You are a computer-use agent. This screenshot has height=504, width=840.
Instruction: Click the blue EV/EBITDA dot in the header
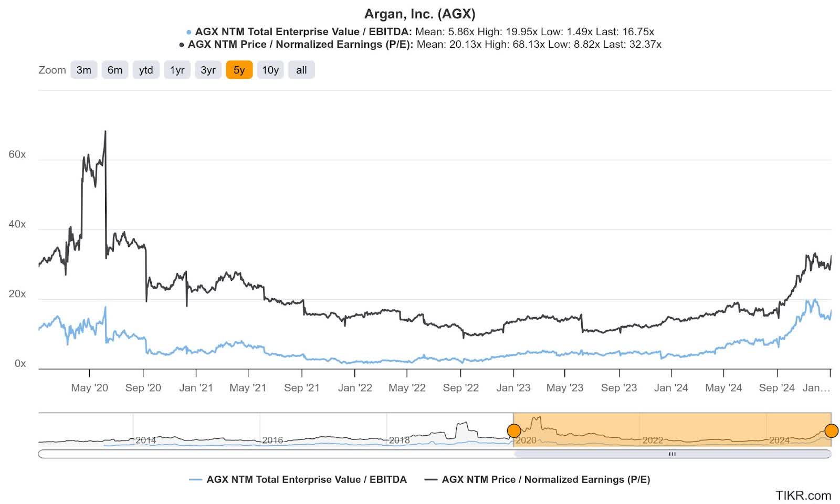point(187,31)
